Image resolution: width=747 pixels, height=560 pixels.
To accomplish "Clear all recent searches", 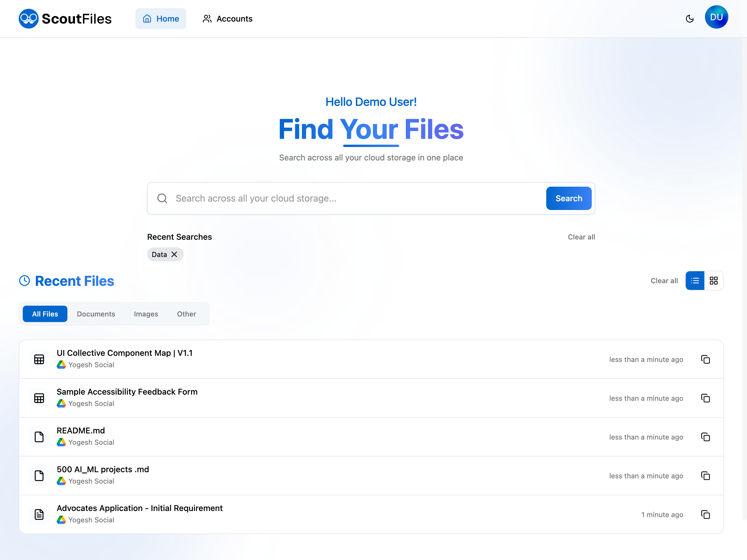I will coord(581,237).
